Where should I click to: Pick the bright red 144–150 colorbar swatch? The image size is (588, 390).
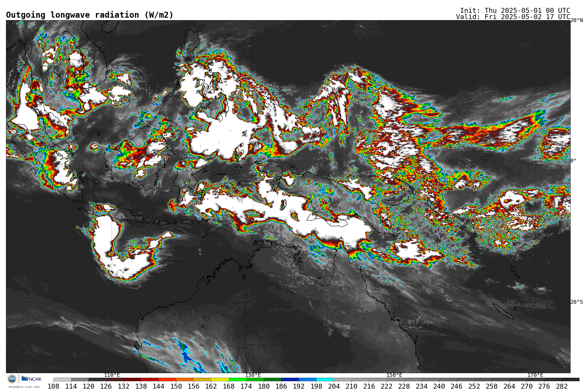pyautogui.click(x=167, y=380)
